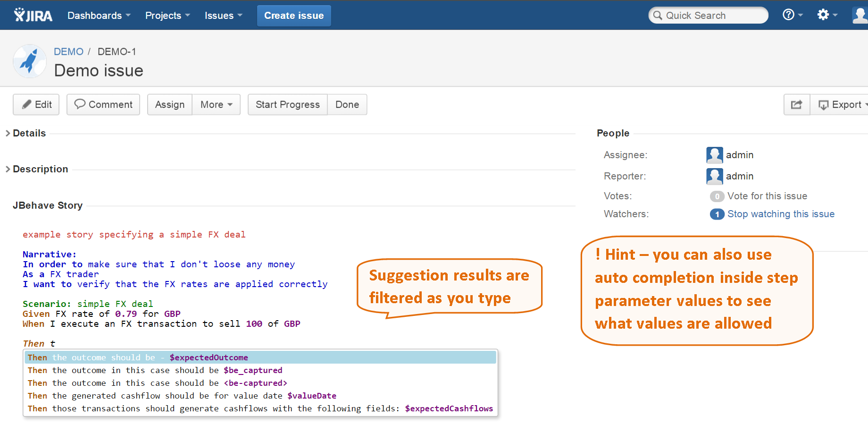The height and width of the screenshot is (425, 868).
Task: Click the Edit button
Action: (x=36, y=104)
